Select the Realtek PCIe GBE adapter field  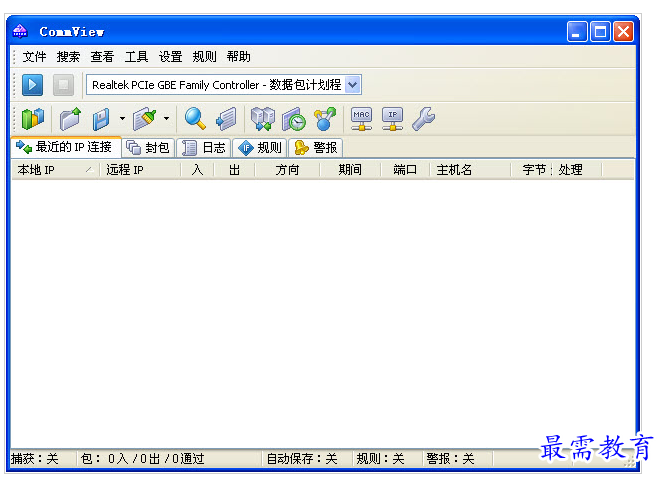(x=224, y=85)
